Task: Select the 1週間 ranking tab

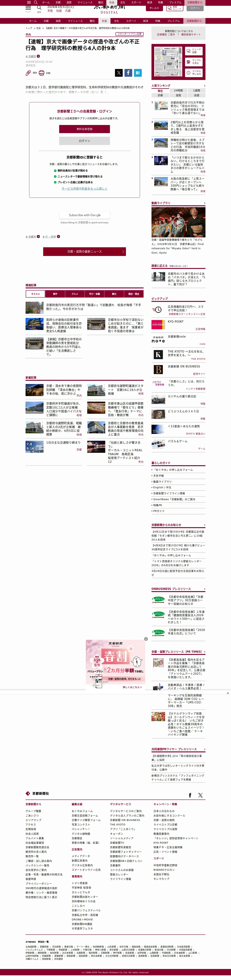Action: click(196, 91)
